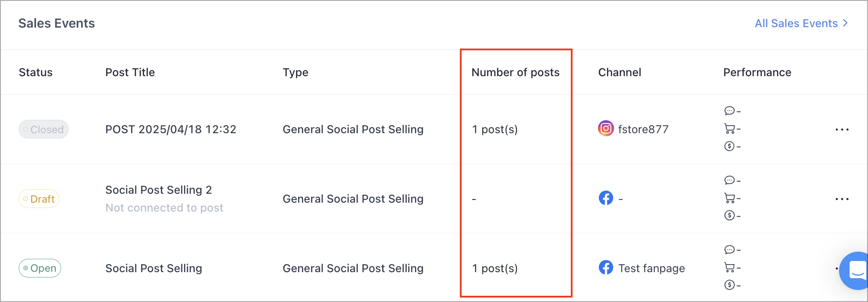Select Number of posts column header

pos(516,72)
